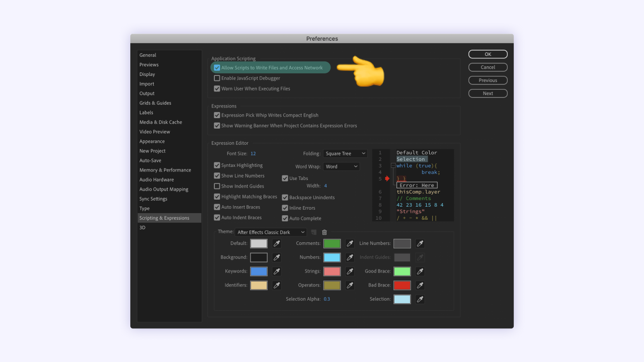
Task: Delete the theme with the trash icon
Action: click(325, 232)
